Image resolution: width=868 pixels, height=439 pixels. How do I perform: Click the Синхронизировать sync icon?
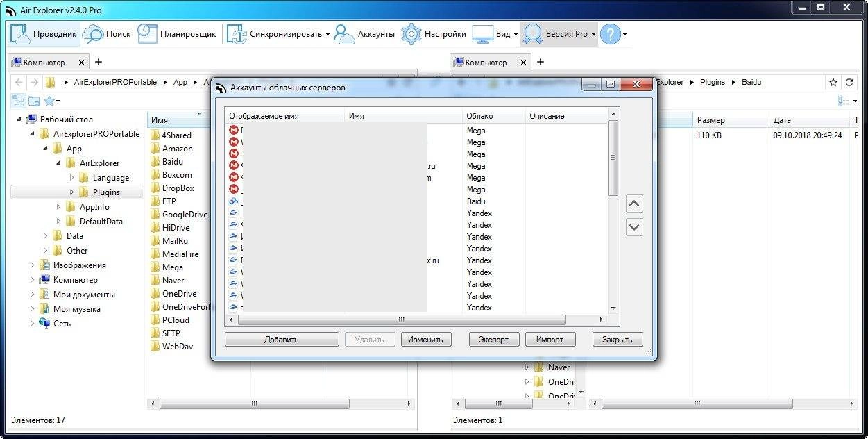tap(237, 33)
